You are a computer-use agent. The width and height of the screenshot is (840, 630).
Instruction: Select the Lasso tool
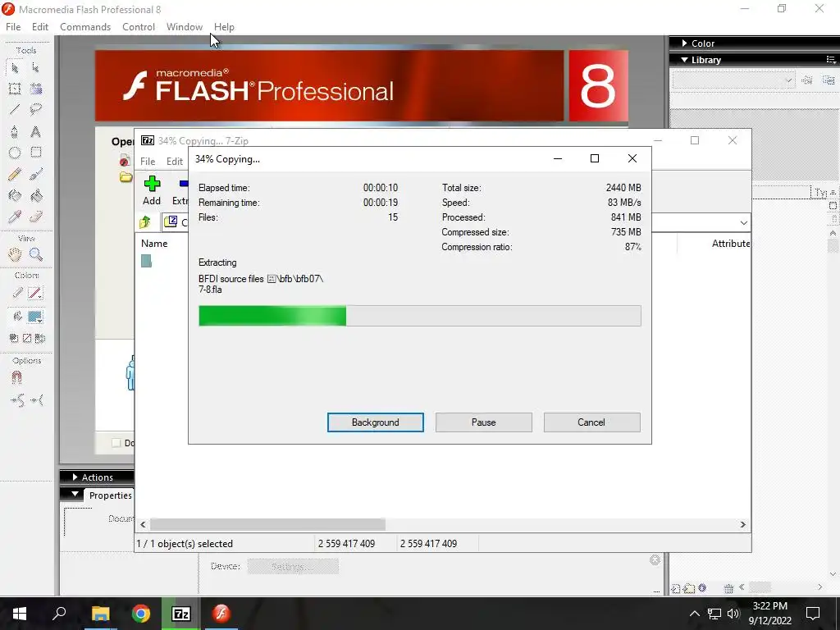point(36,110)
